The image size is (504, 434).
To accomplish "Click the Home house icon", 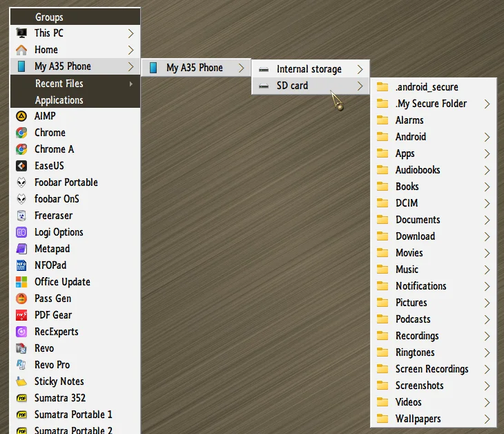I will point(21,50).
